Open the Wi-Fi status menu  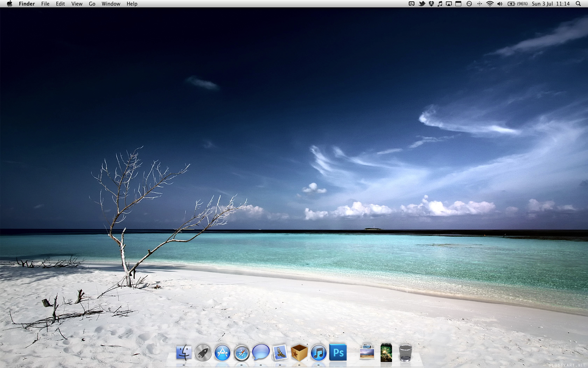point(490,4)
